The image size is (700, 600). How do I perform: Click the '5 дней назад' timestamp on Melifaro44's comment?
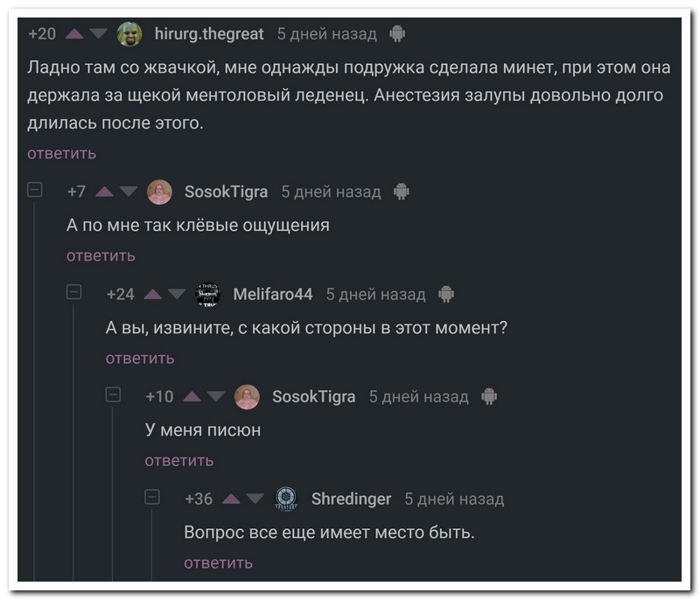(375, 294)
